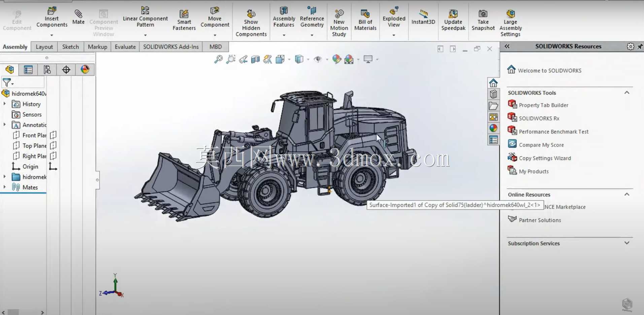Screen dimensions: 644x315
Task: Expand Linear Component Pattern dropdown arrow
Action: (145, 35)
